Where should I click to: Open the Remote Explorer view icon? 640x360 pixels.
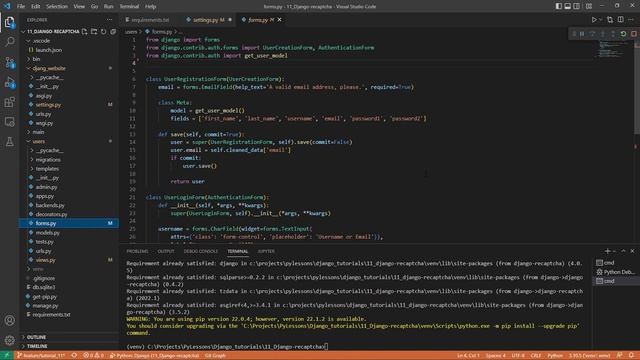(x=9, y=122)
